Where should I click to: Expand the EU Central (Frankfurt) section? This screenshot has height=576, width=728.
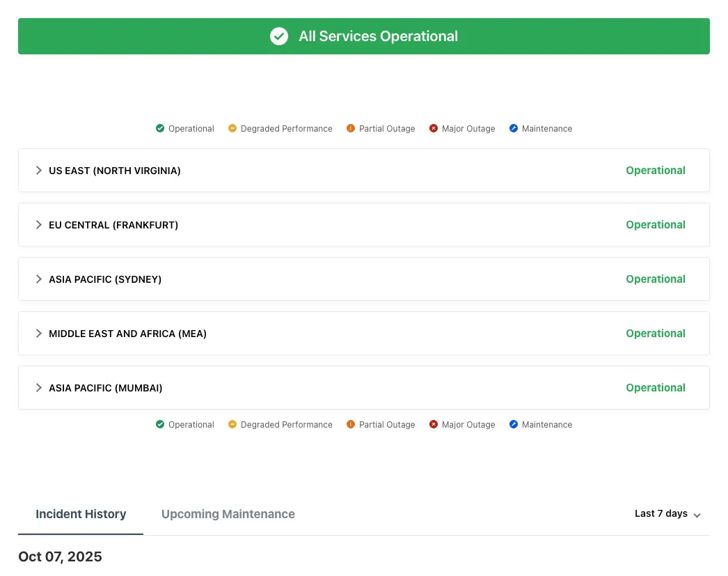click(38, 224)
